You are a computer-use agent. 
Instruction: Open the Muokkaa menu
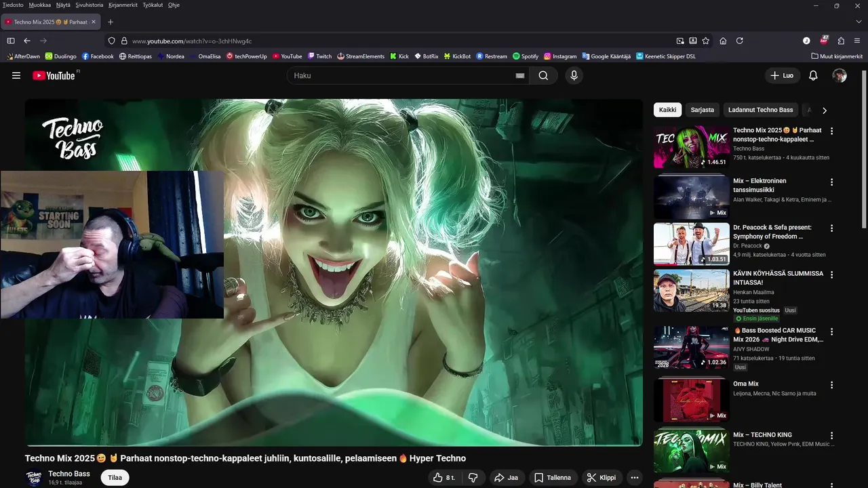click(x=40, y=5)
